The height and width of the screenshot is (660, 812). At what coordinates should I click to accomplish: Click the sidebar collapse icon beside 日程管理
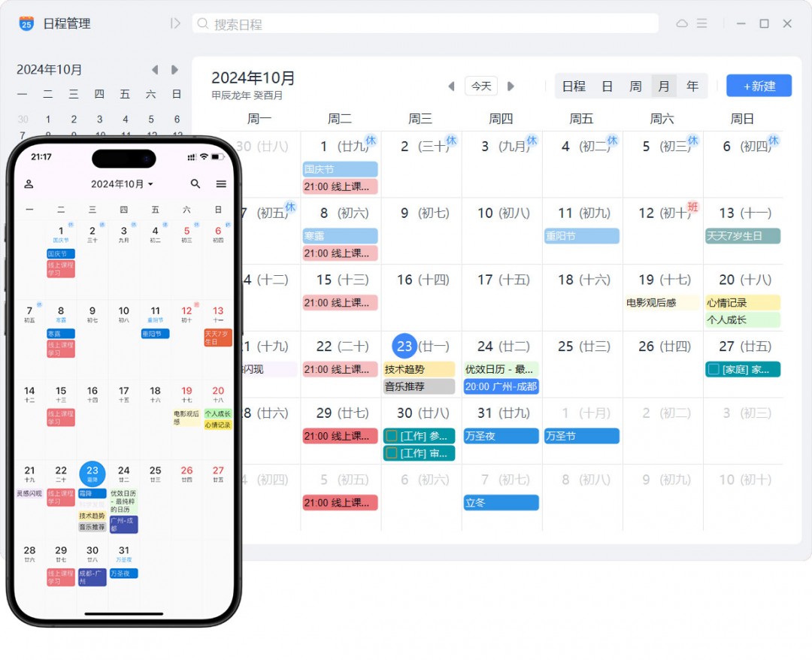click(175, 23)
